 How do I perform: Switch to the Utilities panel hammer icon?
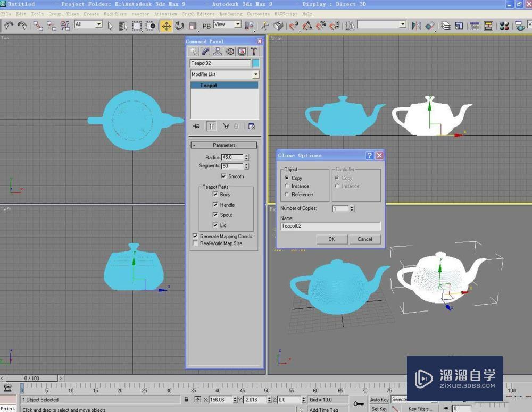[254, 51]
